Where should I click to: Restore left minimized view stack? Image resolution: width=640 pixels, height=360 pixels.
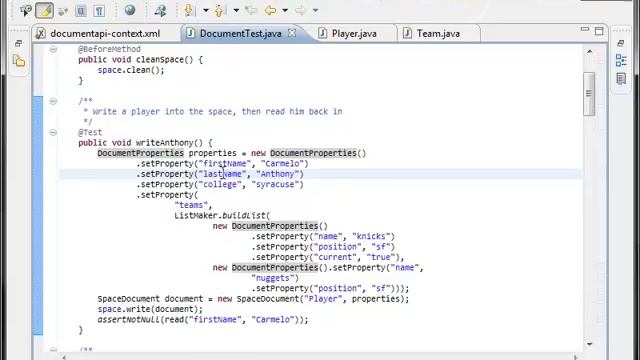pyautogui.click(x=18, y=43)
